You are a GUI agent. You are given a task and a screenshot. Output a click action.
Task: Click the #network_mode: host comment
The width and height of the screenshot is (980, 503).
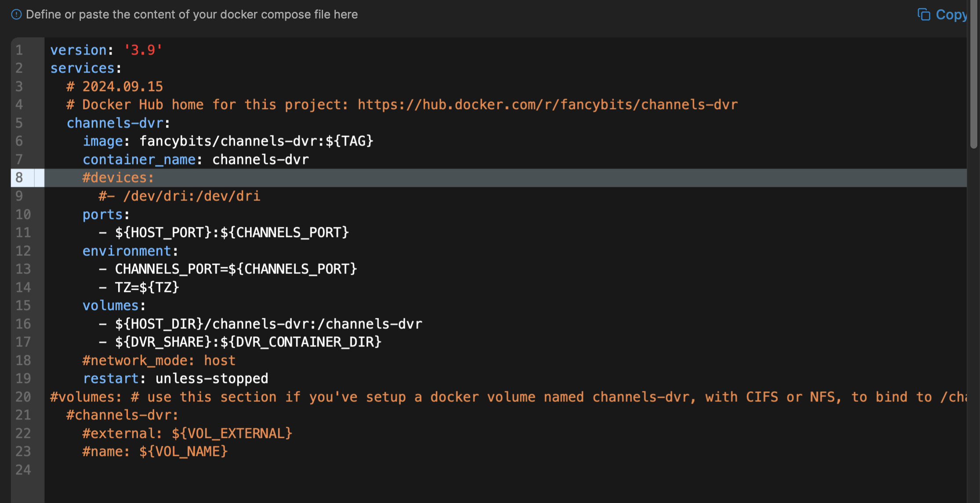pos(159,361)
